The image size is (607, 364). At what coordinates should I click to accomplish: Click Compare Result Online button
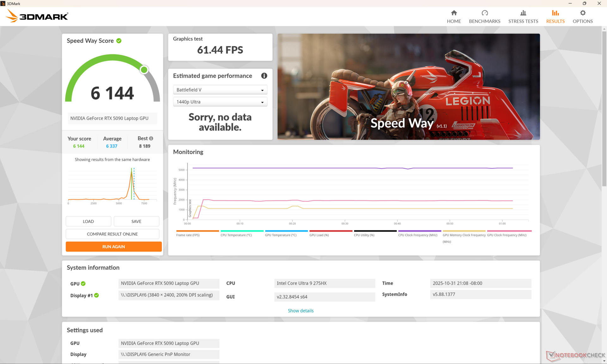pyautogui.click(x=112, y=234)
